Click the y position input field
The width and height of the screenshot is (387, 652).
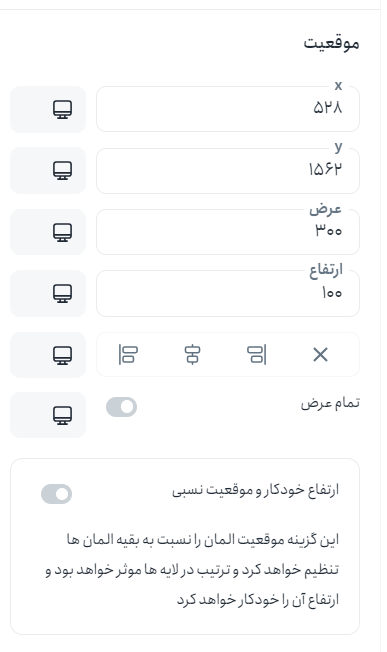228,170
